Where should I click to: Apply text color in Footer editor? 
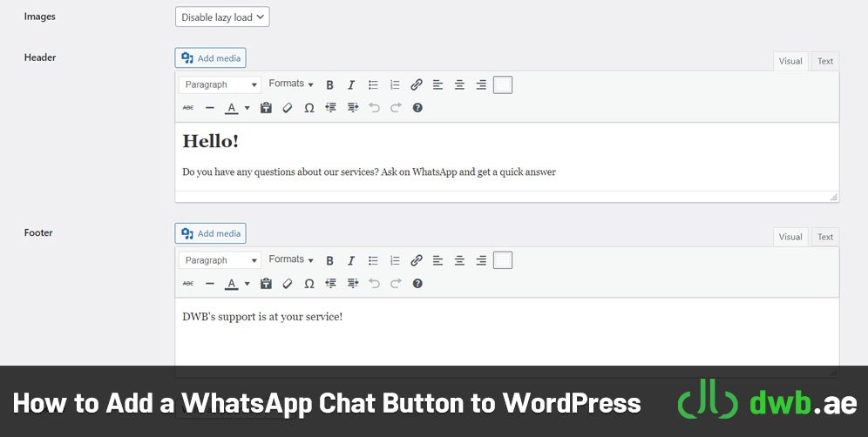tap(232, 283)
